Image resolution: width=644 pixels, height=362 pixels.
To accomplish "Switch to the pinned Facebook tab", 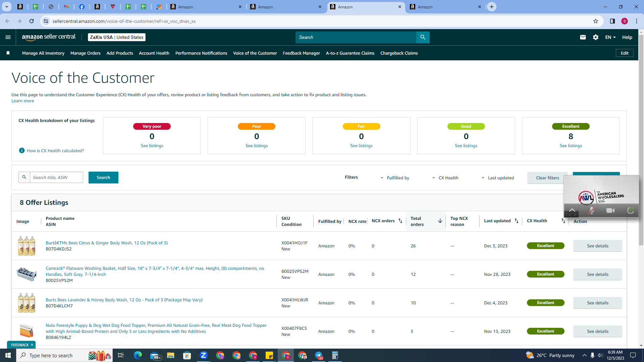I will click(x=82, y=7).
